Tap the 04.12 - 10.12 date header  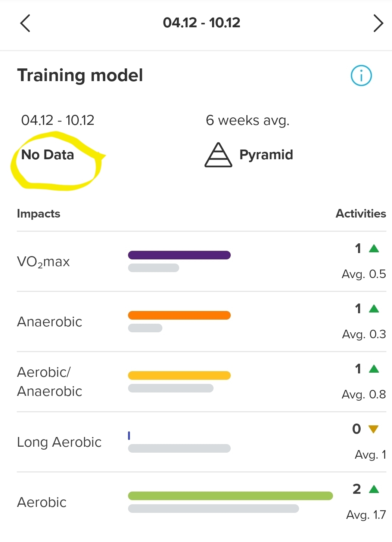[202, 23]
